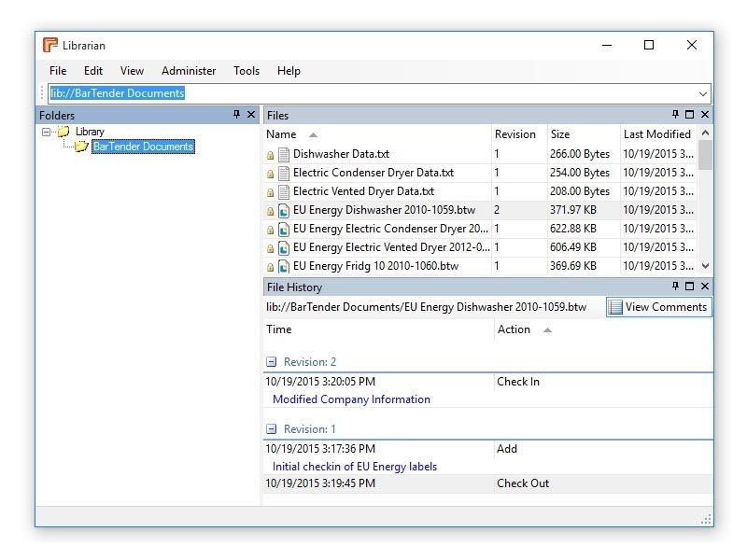This screenshot has width=747, height=560.
Task: Open the Tools menu
Action: tap(247, 71)
